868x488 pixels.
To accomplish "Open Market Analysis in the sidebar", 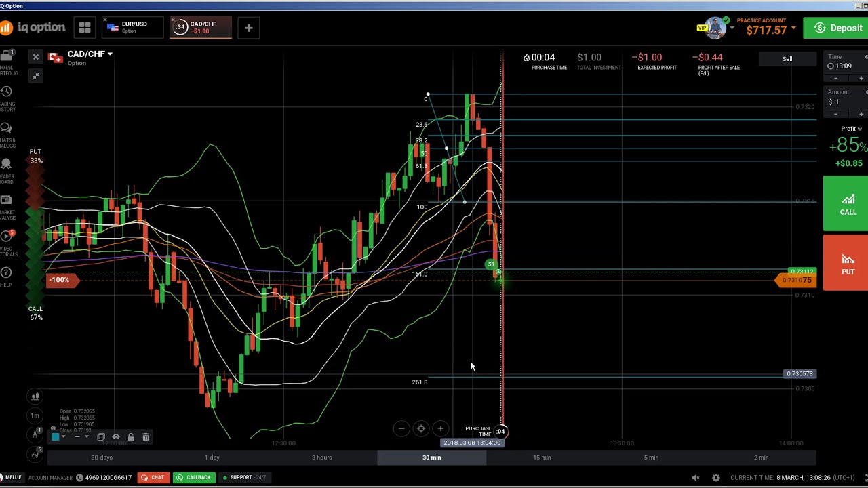I will [x=7, y=207].
